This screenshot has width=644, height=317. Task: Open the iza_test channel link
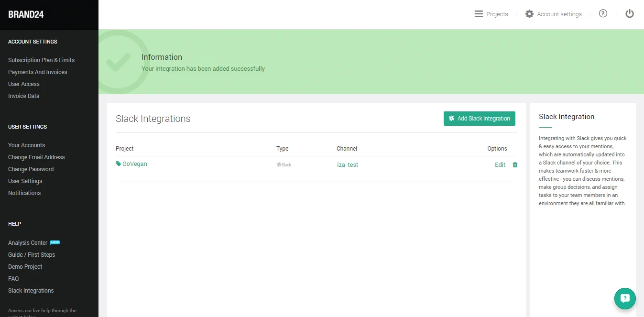[348, 165]
